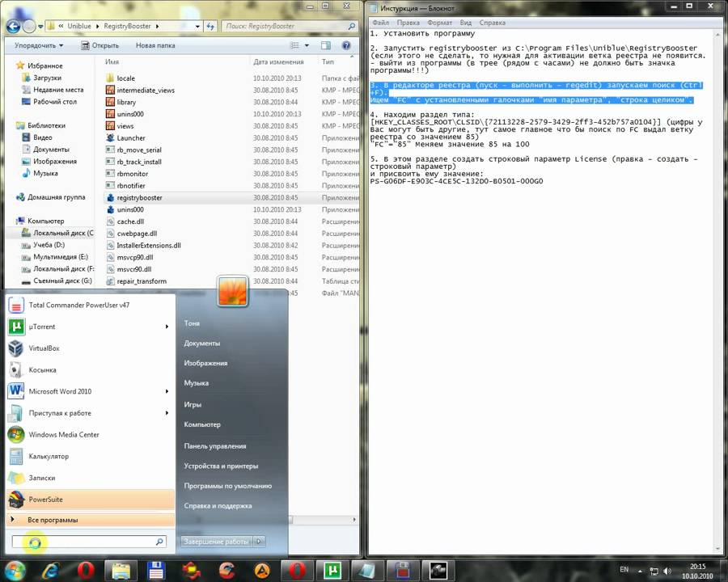Open Домашняя группа in the navigation pane
This screenshot has height=582, width=728.
click(x=56, y=197)
